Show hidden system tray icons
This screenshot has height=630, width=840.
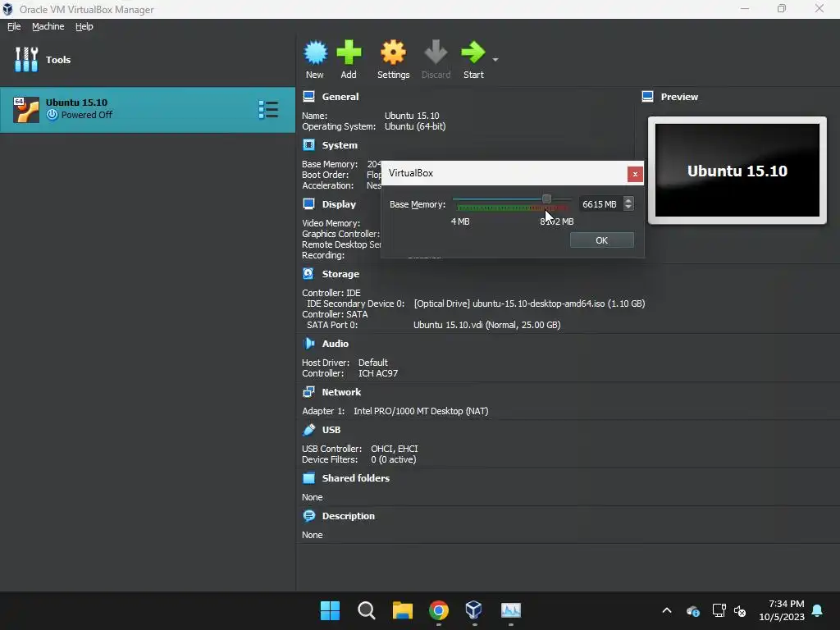click(667, 610)
